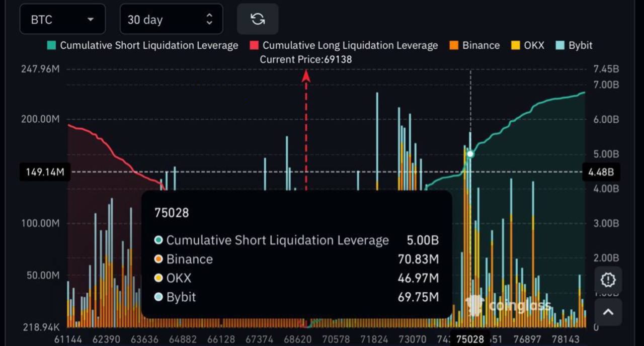The height and width of the screenshot is (346, 644).
Task: Click the alert settings badge icon
Action: 608,280
